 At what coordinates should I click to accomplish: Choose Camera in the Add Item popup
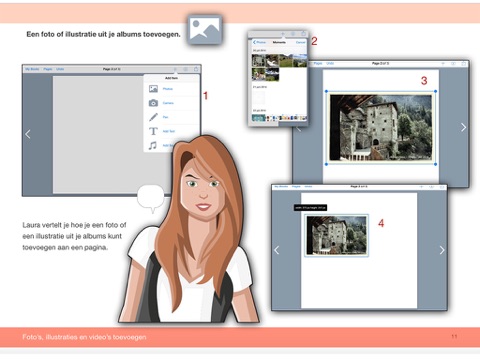(171, 103)
